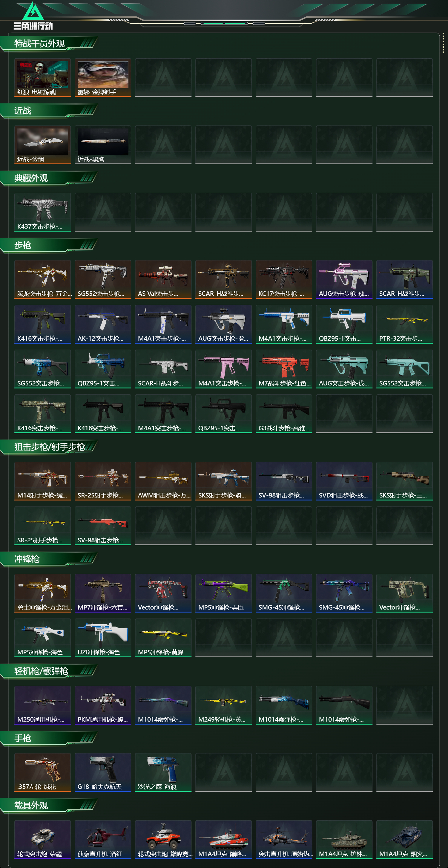Viewport: 448px width, 868px height.
Task: Open the K437突击步枪 collection skin
Action: (42, 212)
